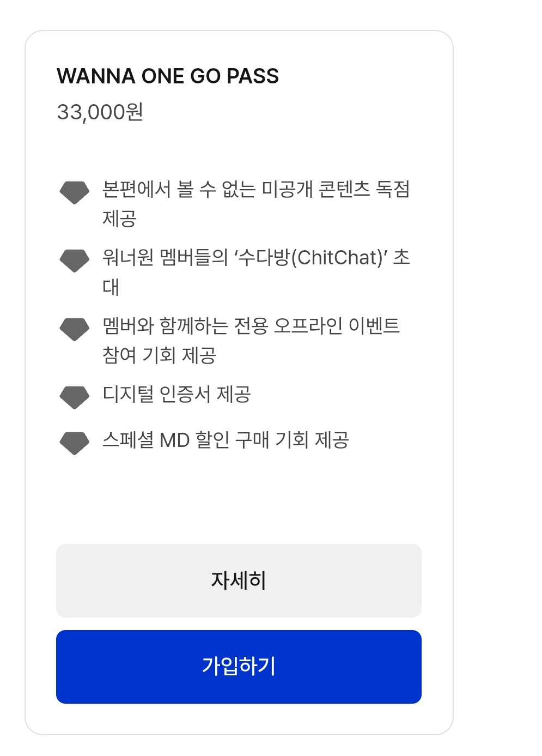Click the 초대 text ending the ChitChat benefit
The width and height of the screenshot is (542, 756).
pyautogui.click(x=401, y=258)
